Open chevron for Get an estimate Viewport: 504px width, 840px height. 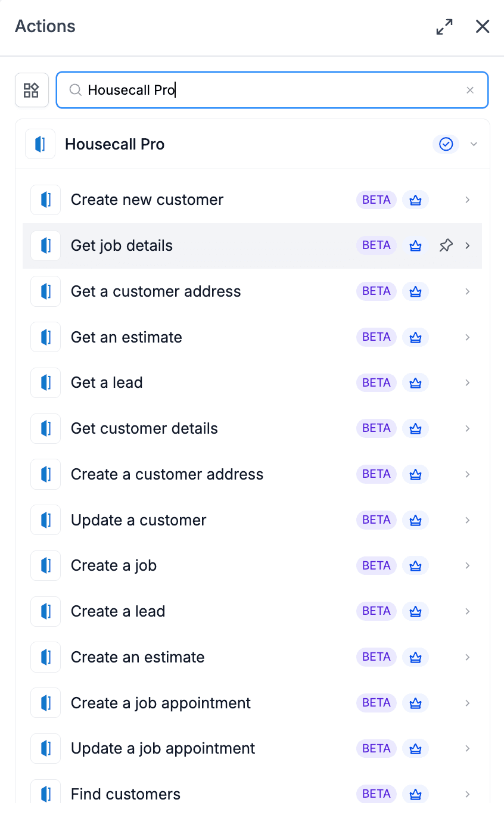click(468, 337)
